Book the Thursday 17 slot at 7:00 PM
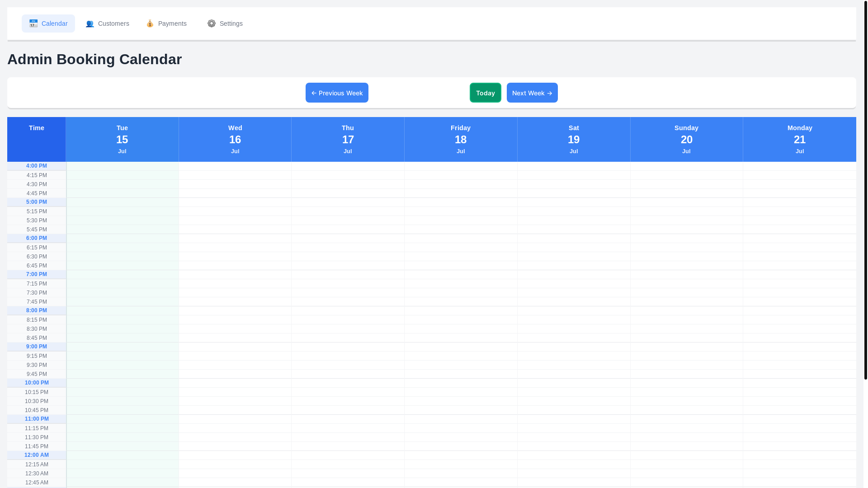This screenshot has height=488, width=868. [348, 275]
